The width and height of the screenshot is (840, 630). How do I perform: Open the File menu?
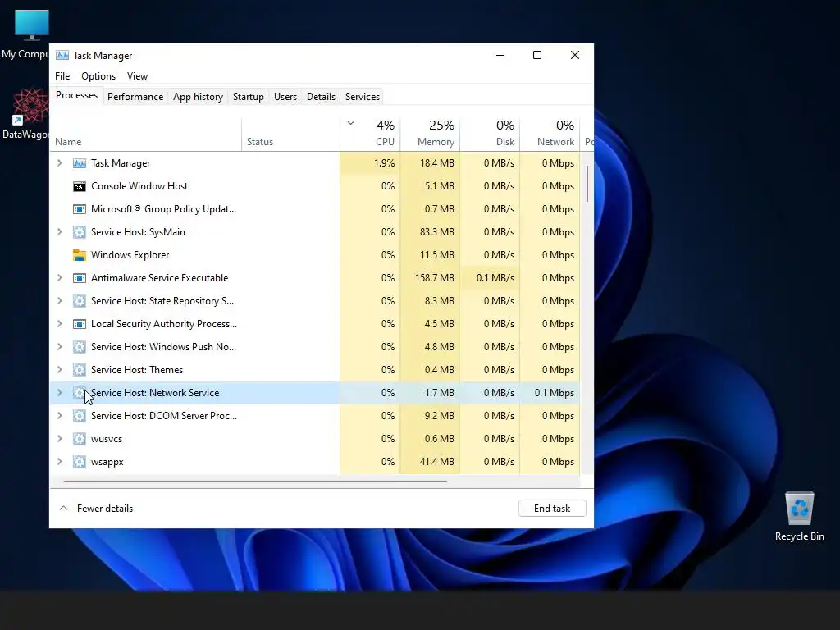click(62, 76)
